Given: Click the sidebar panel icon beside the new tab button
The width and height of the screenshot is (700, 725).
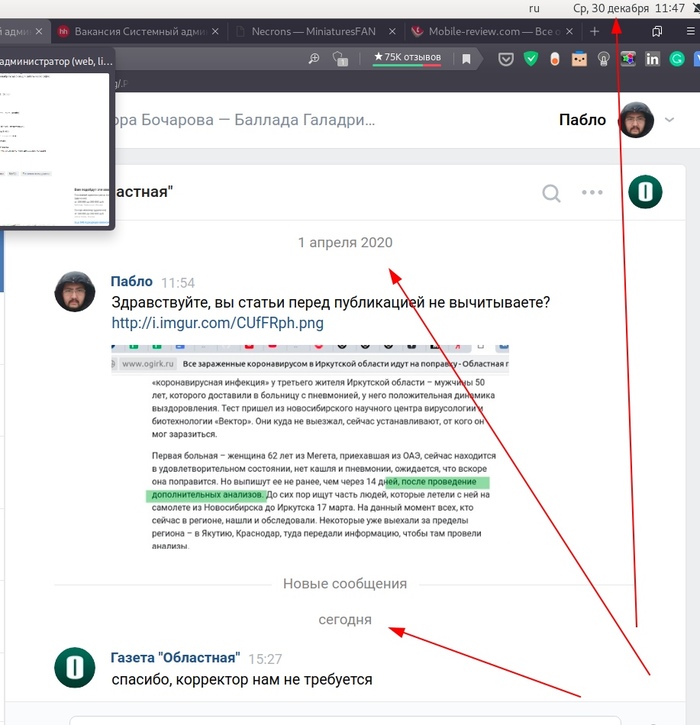Looking at the screenshot, I should point(657,31).
